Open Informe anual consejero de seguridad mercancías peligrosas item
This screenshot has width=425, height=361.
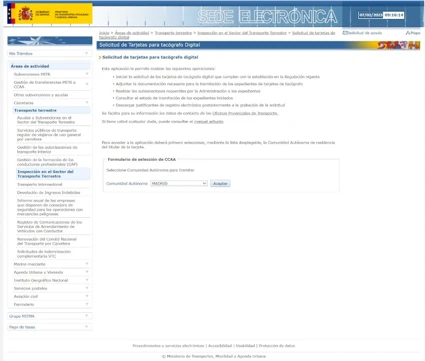[50, 207]
